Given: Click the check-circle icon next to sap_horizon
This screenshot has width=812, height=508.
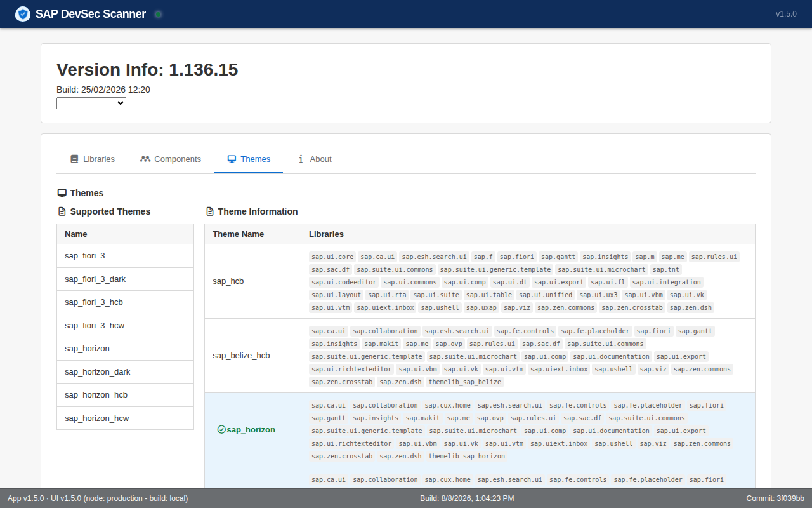Looking at the screenshot, I should coord(221,430).
